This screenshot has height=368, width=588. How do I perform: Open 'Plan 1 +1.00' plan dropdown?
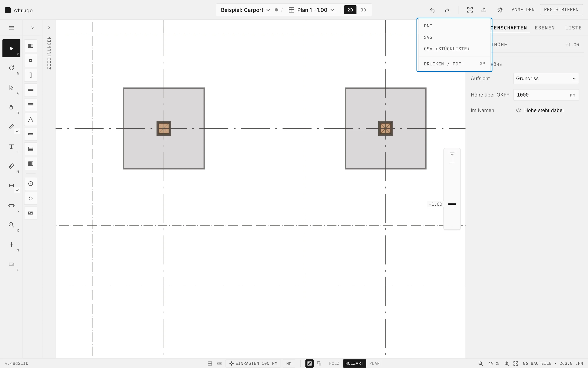[x=312, y=10]
